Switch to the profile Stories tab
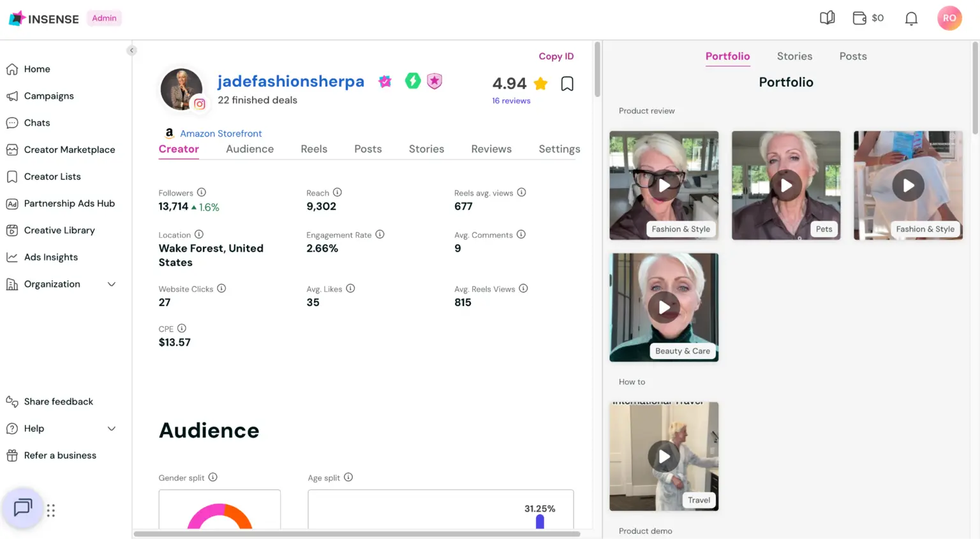 click(x=426, y=149)
